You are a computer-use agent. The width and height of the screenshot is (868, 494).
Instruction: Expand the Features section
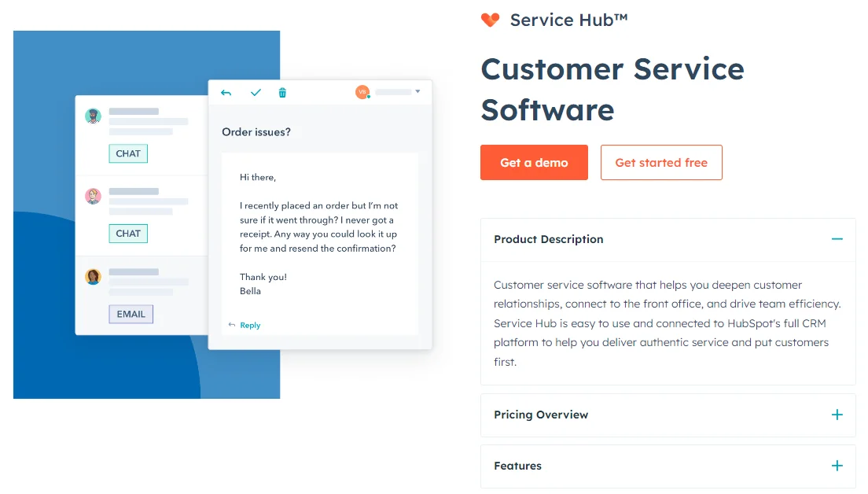tap(837, 466)
